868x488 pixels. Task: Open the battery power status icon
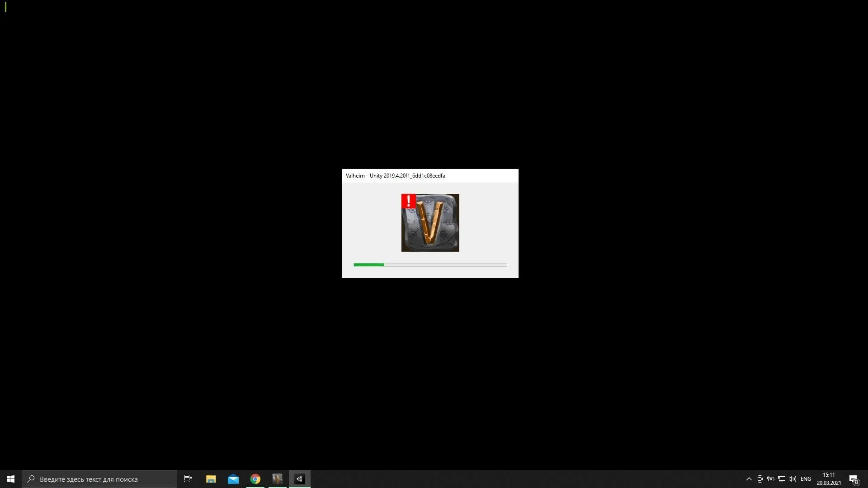pos(771,479)
